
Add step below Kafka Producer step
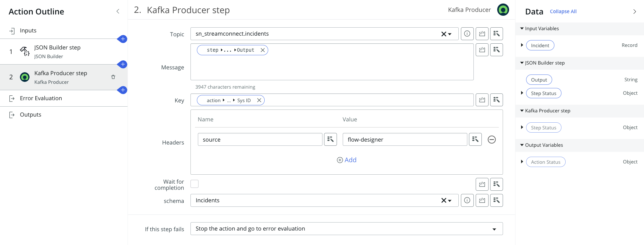(x=123, y=90)
